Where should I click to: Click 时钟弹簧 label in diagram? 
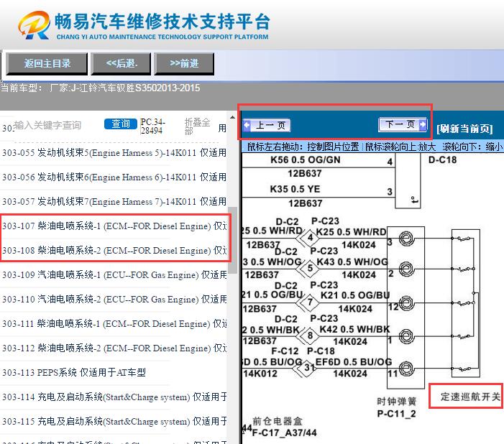point(397,402)
